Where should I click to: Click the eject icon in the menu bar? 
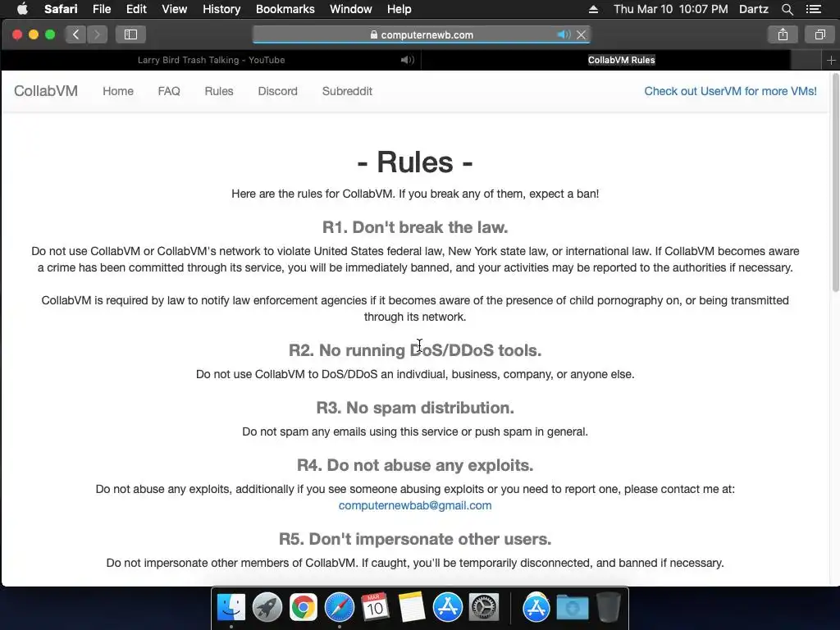coord(593,9)
